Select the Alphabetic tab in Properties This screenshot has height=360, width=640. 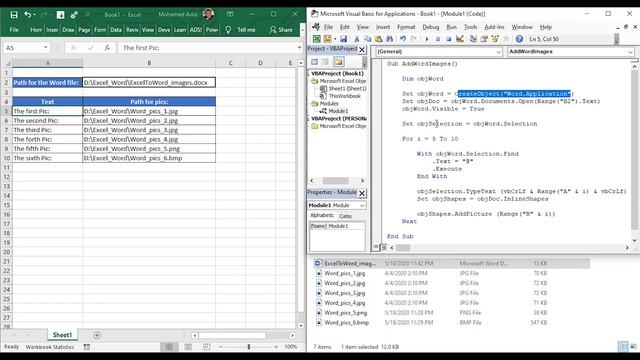[322, 216]
